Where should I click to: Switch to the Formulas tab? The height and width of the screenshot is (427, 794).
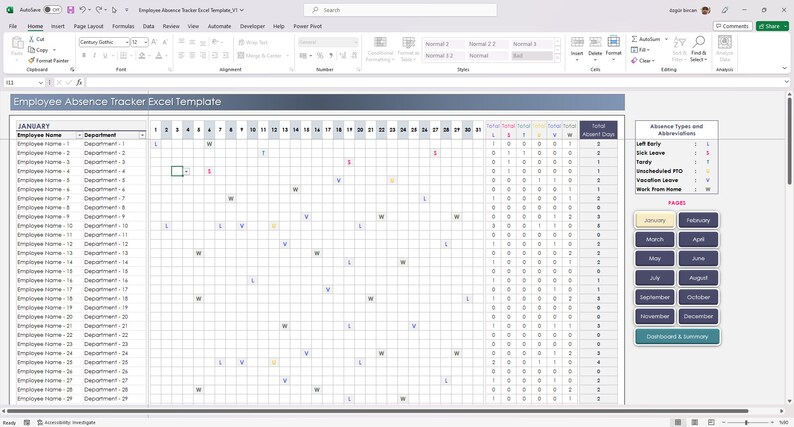(x=123, y=26)
